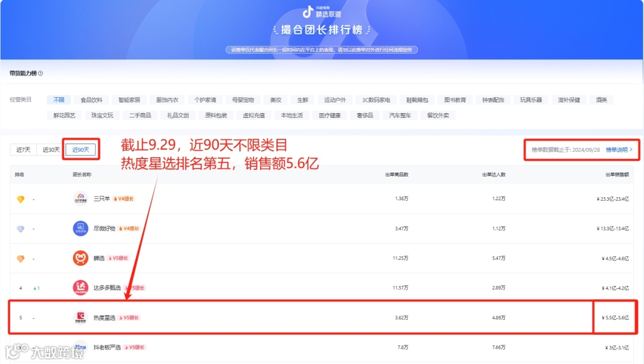This screenshot has height=364, width=644.
Task: Click the 团长名称 column header
Action: tap(82, 175)
